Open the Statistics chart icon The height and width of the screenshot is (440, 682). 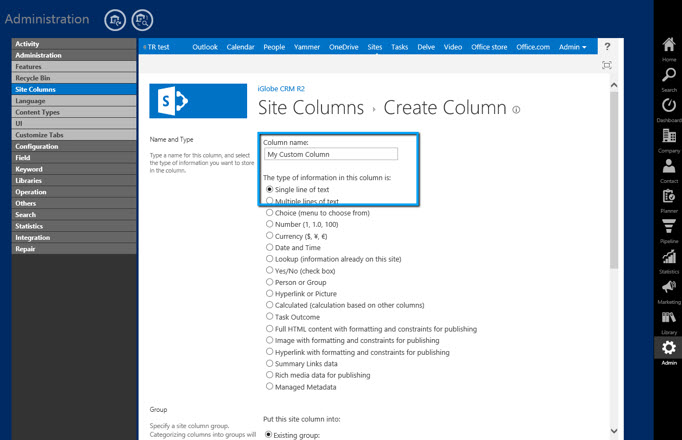[x=669, y=257]
